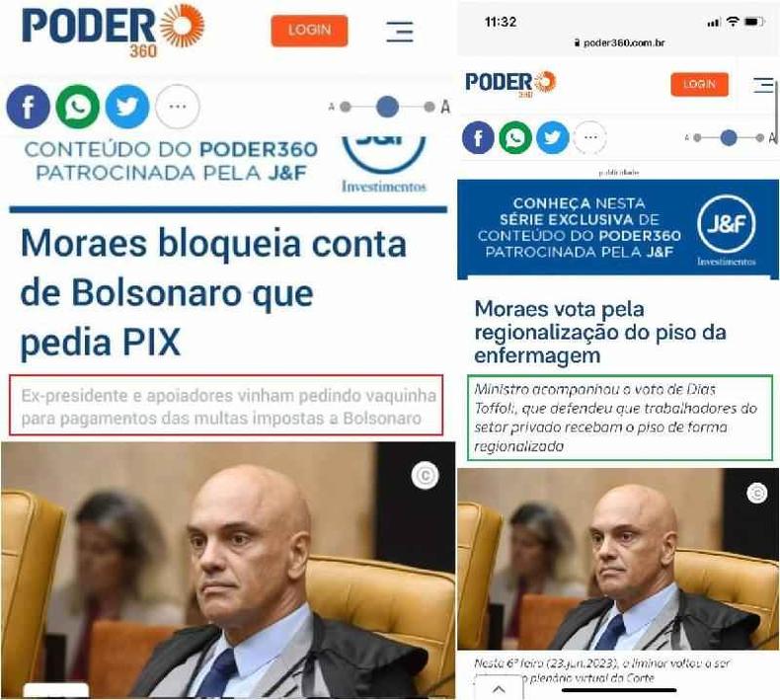Open more share options in left screenshot

(178, 107)
